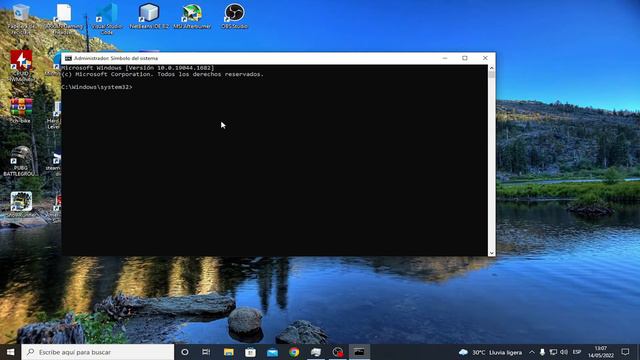Open Cortana from the taskbar circle icon
The width and height of the screenshot is (640, 360).
(184, 352)
